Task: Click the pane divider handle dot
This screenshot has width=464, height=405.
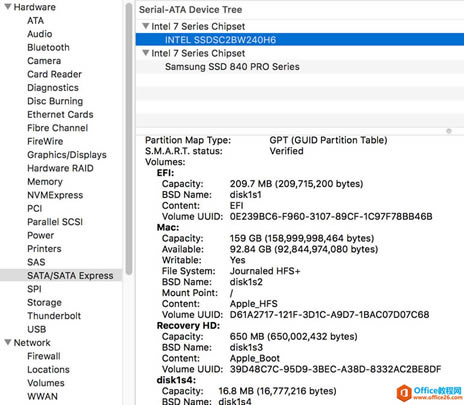Action: click(x=449, y=131)
